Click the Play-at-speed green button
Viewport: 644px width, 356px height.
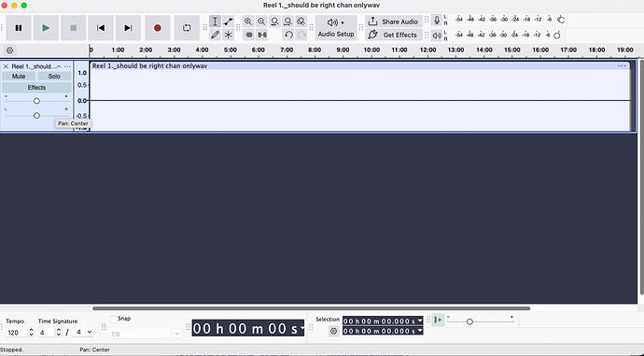(x=439, y=320)
